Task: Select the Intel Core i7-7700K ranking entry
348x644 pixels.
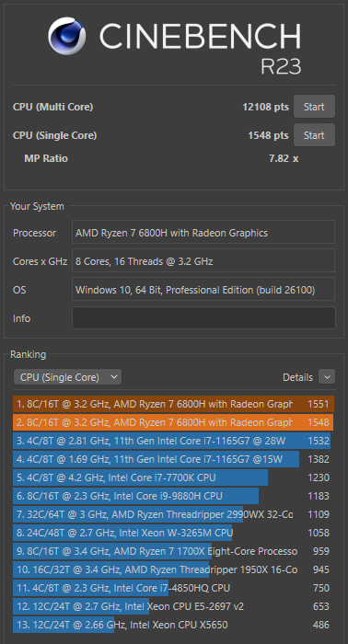Action: [x=173, y=477]
